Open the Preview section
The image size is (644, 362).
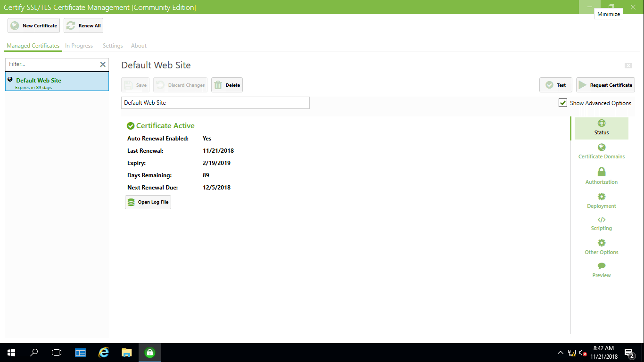tap(601, 271)
